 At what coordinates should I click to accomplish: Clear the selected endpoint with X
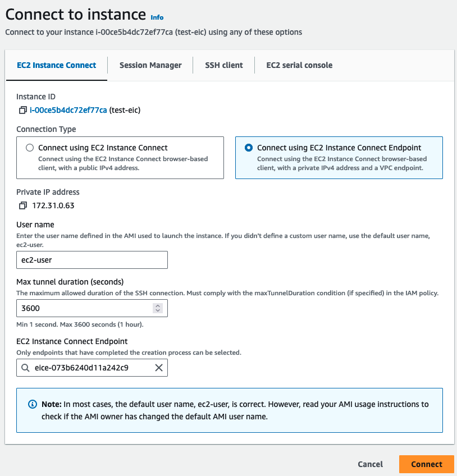[158, 368]
